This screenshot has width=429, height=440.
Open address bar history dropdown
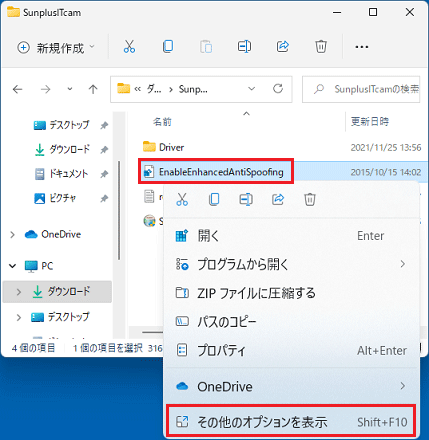[252, 89]
